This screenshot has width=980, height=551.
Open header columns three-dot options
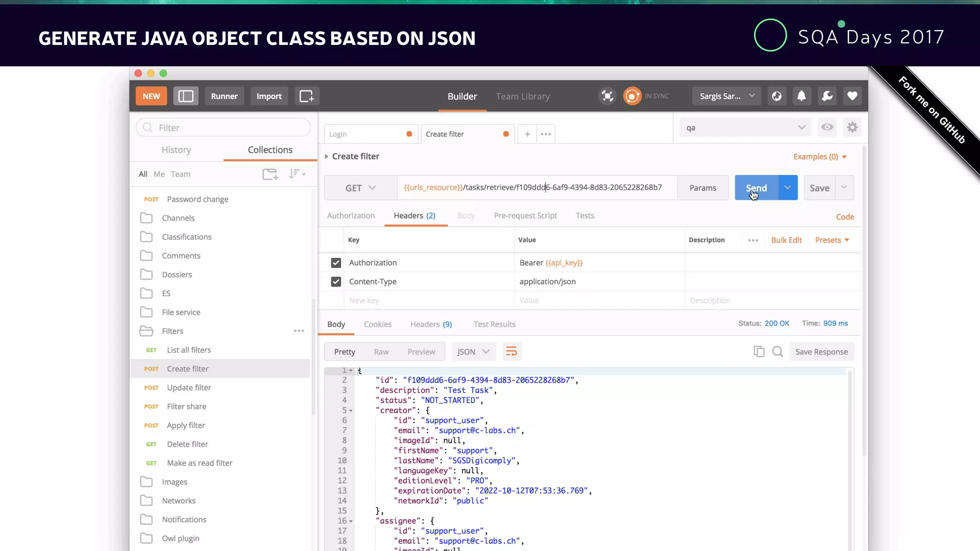tap(753, 240)
